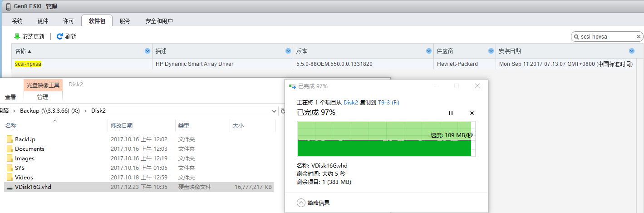The width and height of the screenshot is (644, 213).
Task: Clear the scsi-hpvsa search with X icon
Action: 639,37
